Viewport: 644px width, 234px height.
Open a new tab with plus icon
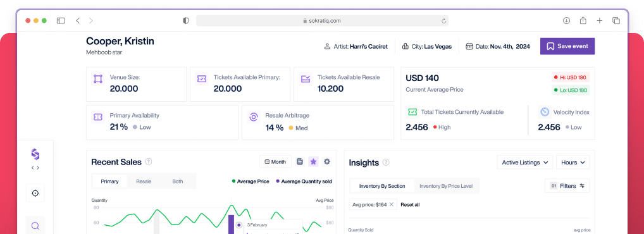coord(600,20)
